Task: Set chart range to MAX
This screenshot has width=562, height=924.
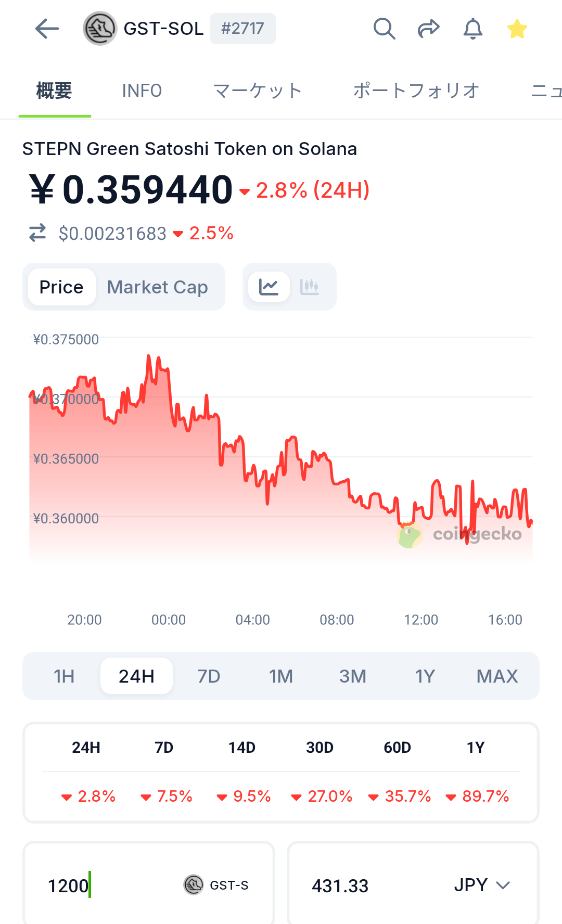Action: point(497,676)
